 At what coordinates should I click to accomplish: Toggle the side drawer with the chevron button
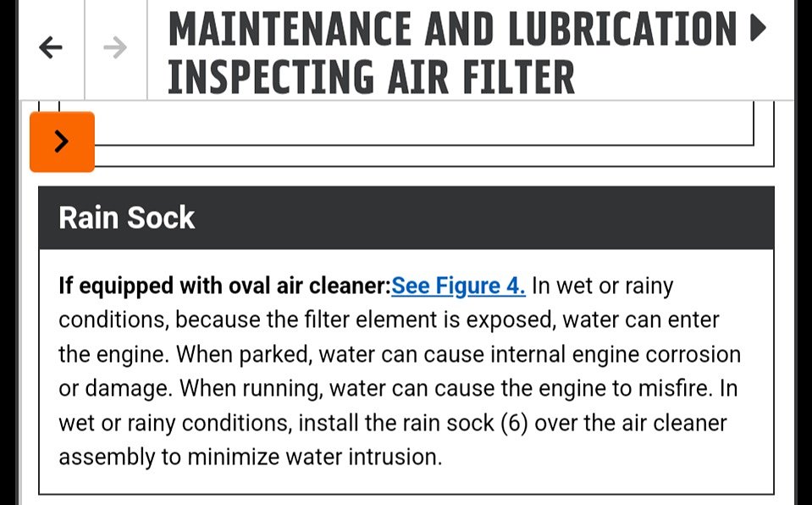click(x=62, y=142)
